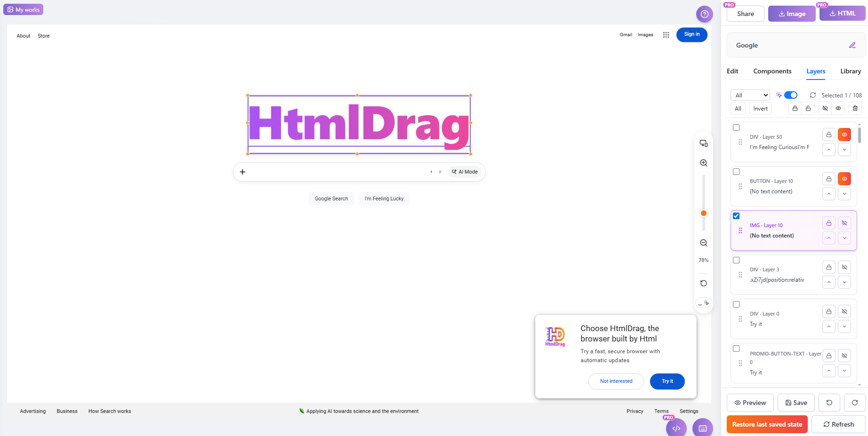
Task: Click the orange zoom slider handle
Action: (x=704, y=213)
